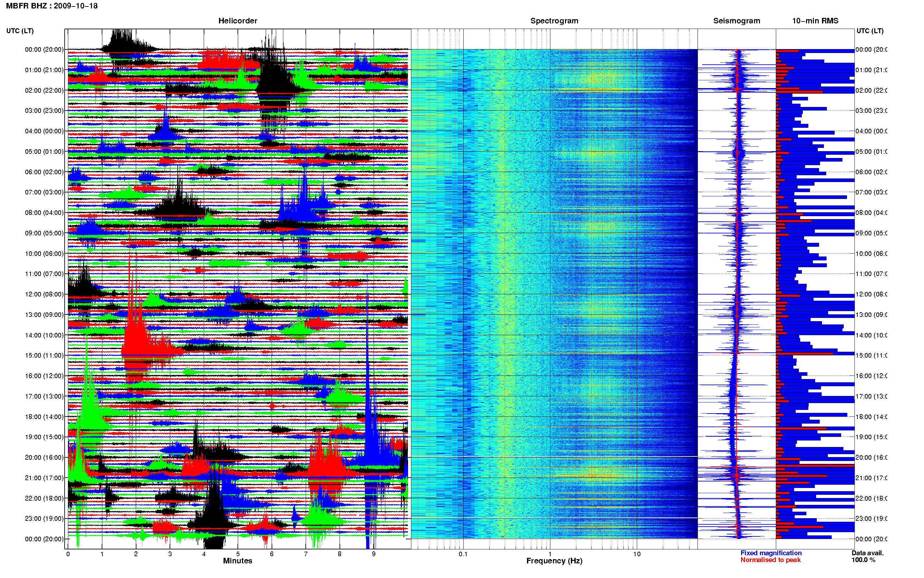Click the left '17:00 (13:00)' time label

coord(44,396)
